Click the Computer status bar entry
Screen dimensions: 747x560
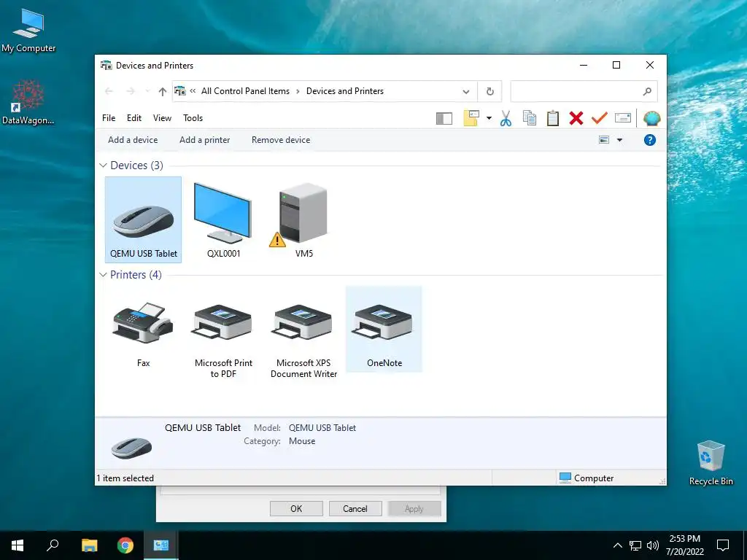point(587,478)
